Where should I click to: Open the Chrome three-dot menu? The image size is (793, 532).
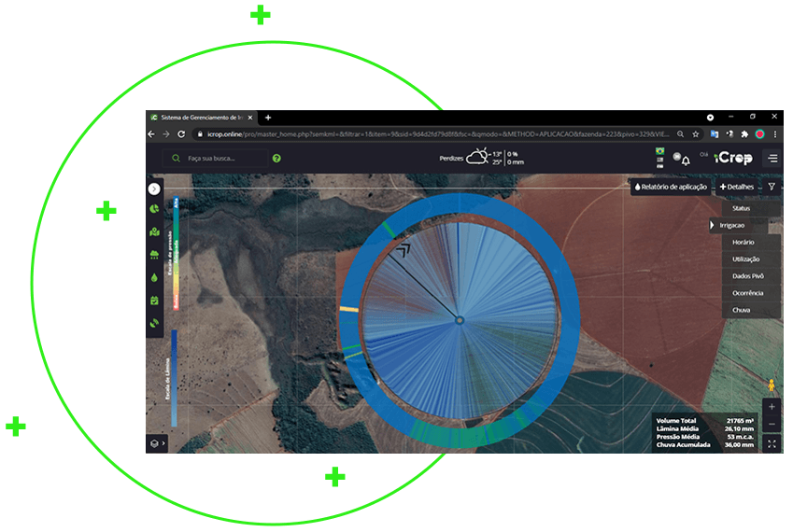(775, 134)
